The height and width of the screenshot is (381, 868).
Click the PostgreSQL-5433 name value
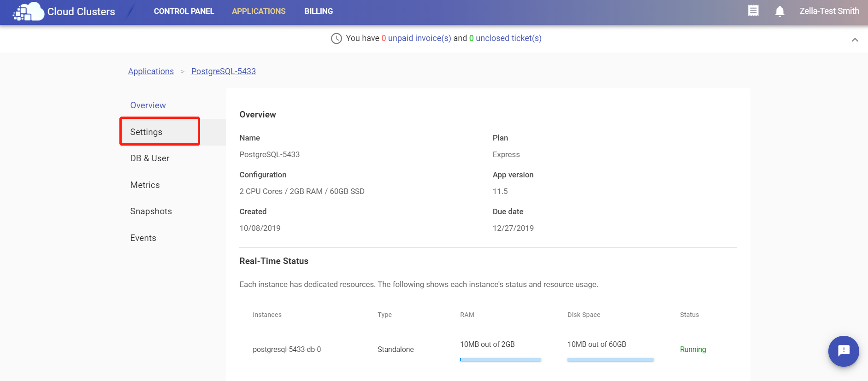pyautogui.click(x=270, y=155)
